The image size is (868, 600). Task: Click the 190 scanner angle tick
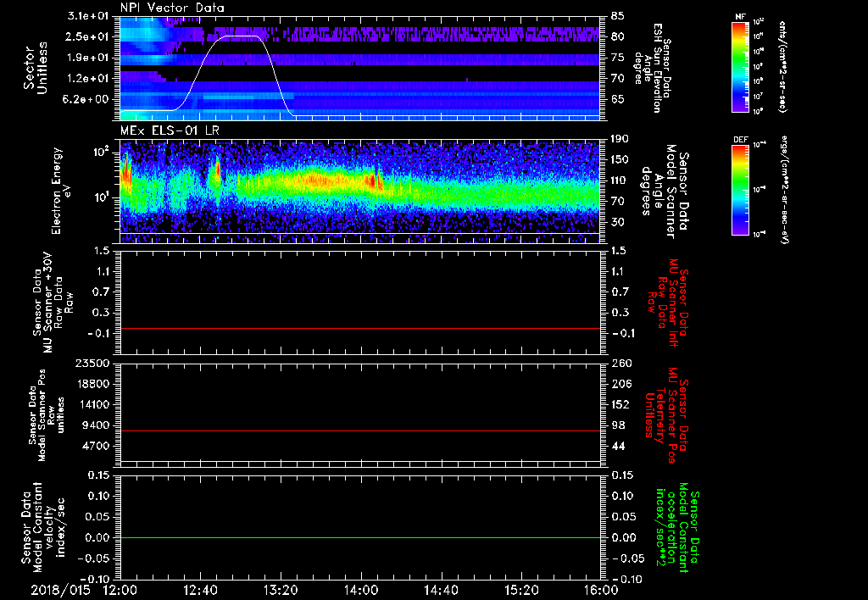(x=620, y=139)
